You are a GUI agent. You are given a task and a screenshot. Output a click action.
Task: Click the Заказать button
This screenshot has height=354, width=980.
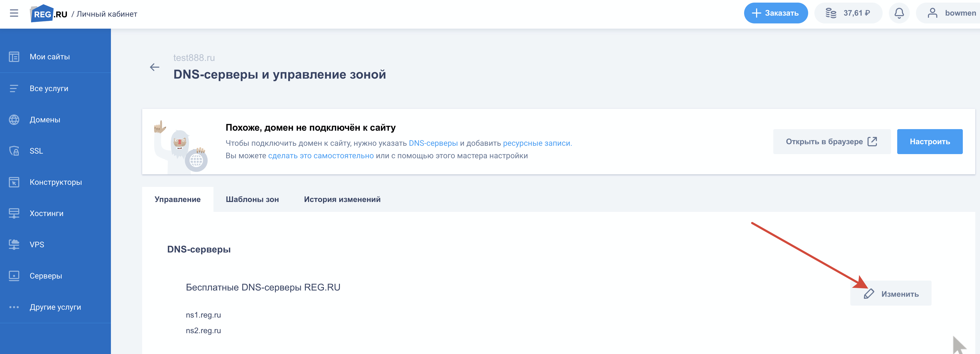776,13
